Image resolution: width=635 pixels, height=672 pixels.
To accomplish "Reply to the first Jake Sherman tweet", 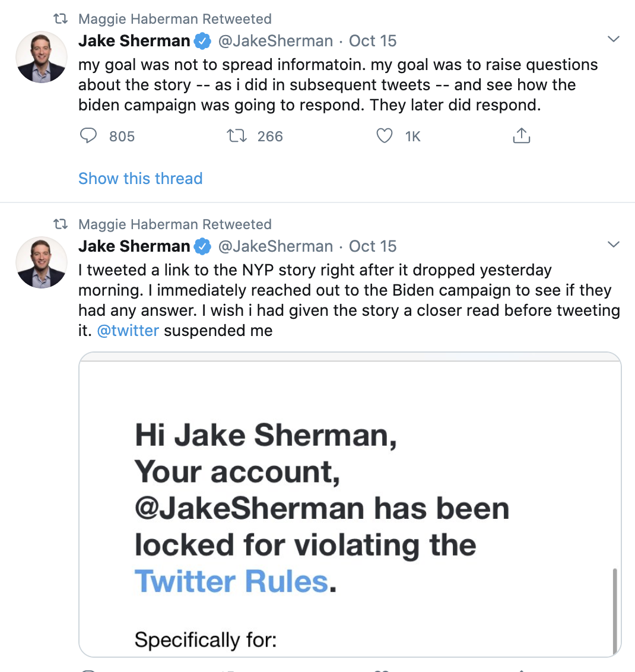I will point(88,137).
